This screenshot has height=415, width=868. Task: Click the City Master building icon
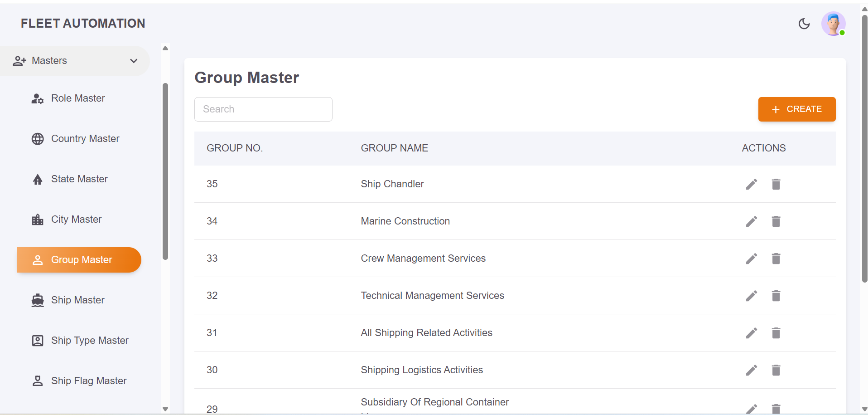click(x=38, y=219)
